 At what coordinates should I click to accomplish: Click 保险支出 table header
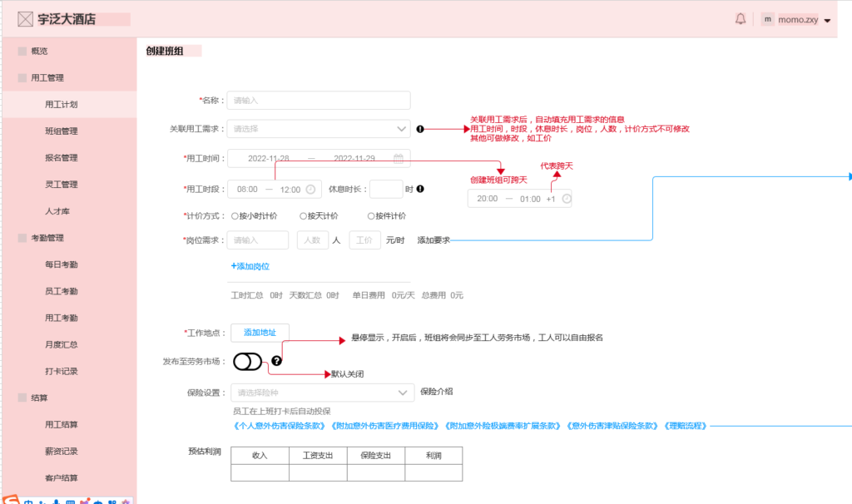tap(376, 456)
